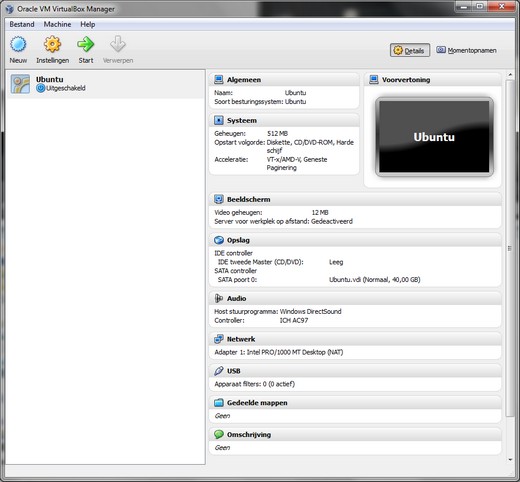Click the Naam value Ubuntu in Algemeen
This screenshot has height=482, width=520.
click(295, 93)
